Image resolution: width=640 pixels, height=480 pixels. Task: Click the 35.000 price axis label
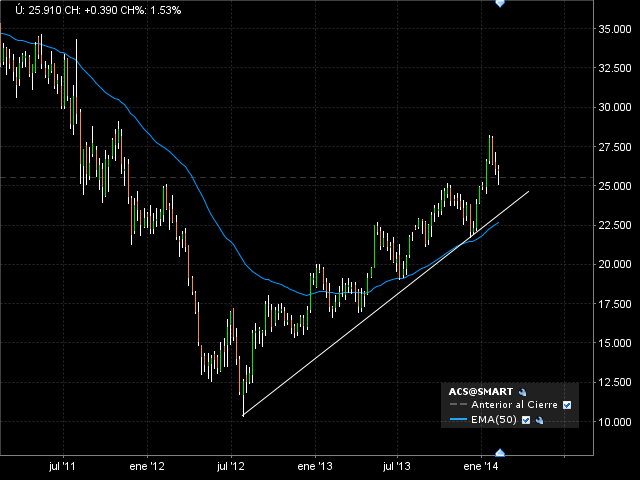[615, 29]
